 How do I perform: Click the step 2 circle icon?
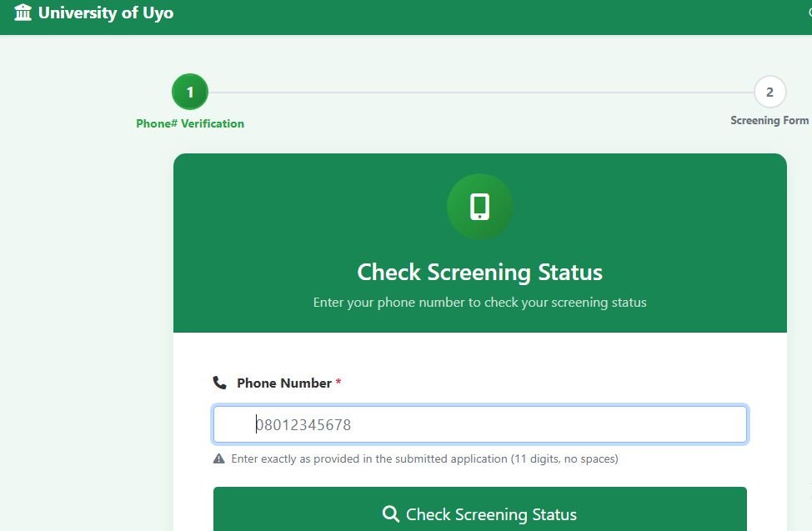click(769, 92)
